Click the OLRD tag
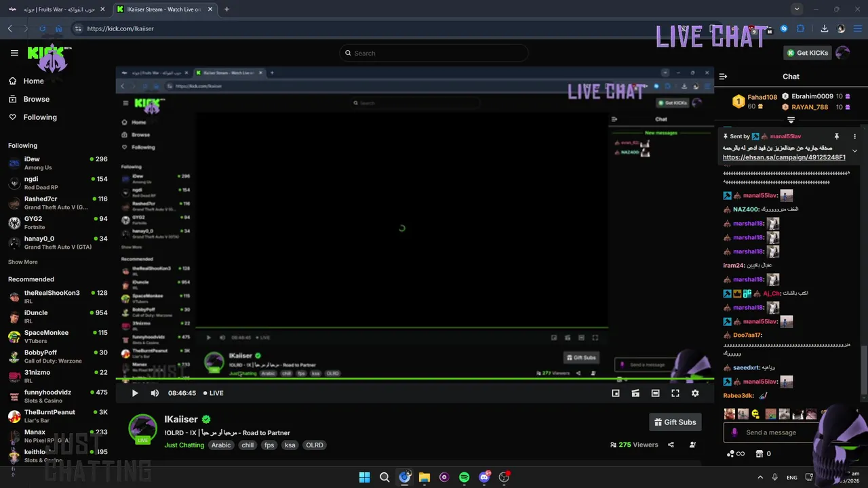This screenshot has width=868, height=488. point(315,445)
